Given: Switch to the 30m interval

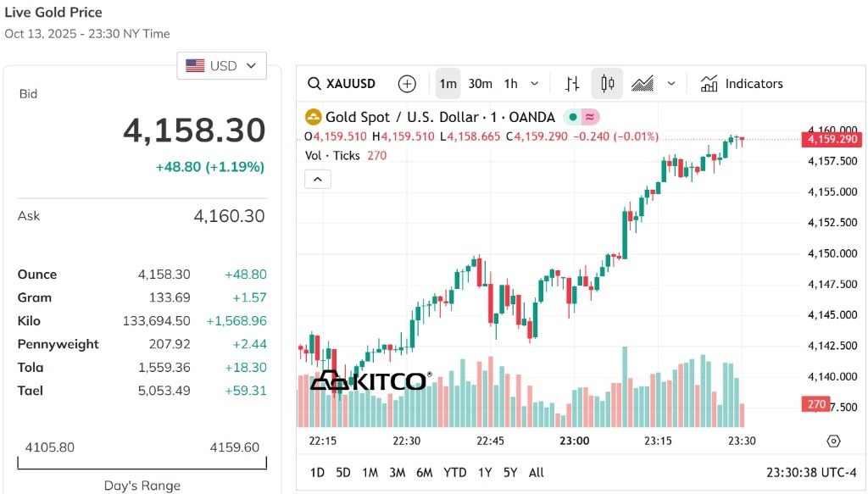Looking at the screenshot, I should pyautogui.click(x=480, y=84).
